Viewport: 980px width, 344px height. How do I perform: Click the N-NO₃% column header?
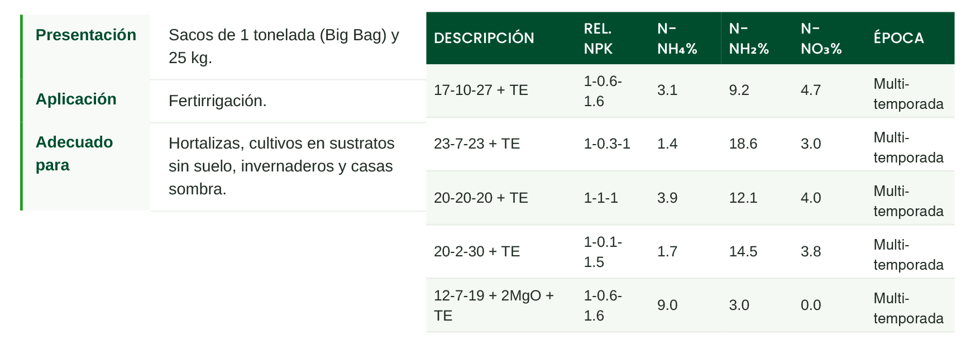click(821, 38)
